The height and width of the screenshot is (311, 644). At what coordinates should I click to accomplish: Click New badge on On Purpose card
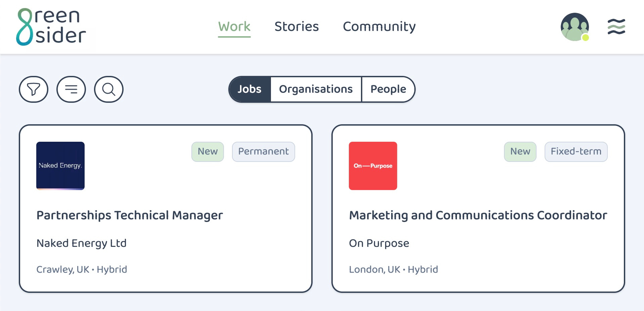coord(520,151)
